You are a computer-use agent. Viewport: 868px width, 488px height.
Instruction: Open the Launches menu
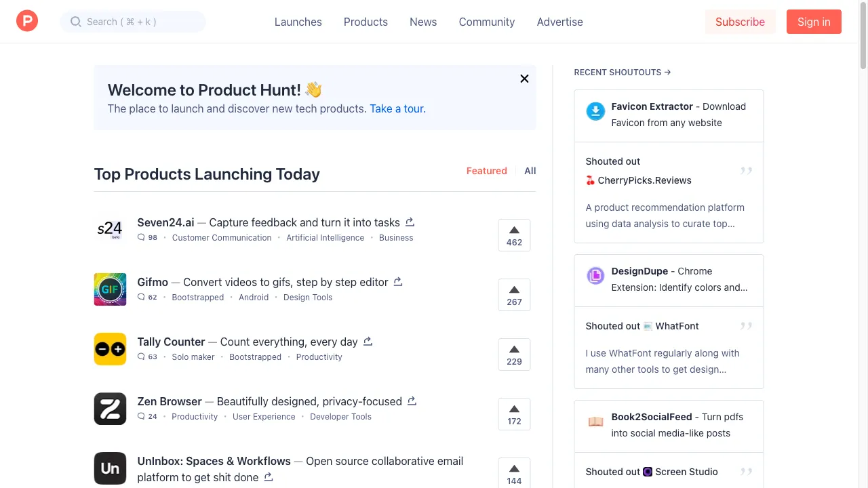click(x=298, y=22)
